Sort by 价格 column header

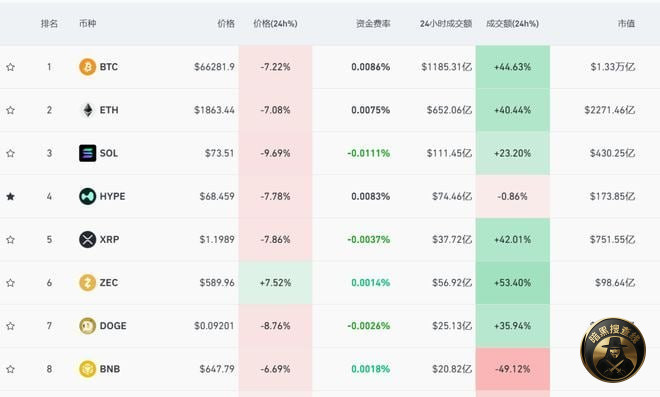tap(226, 24)
